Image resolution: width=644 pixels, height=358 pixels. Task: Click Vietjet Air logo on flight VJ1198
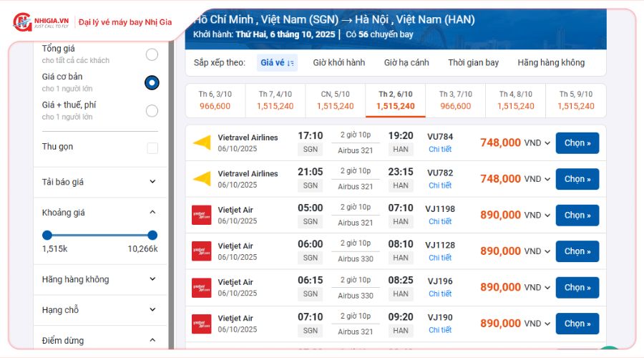pyautogui.click(x=202, y=215)
